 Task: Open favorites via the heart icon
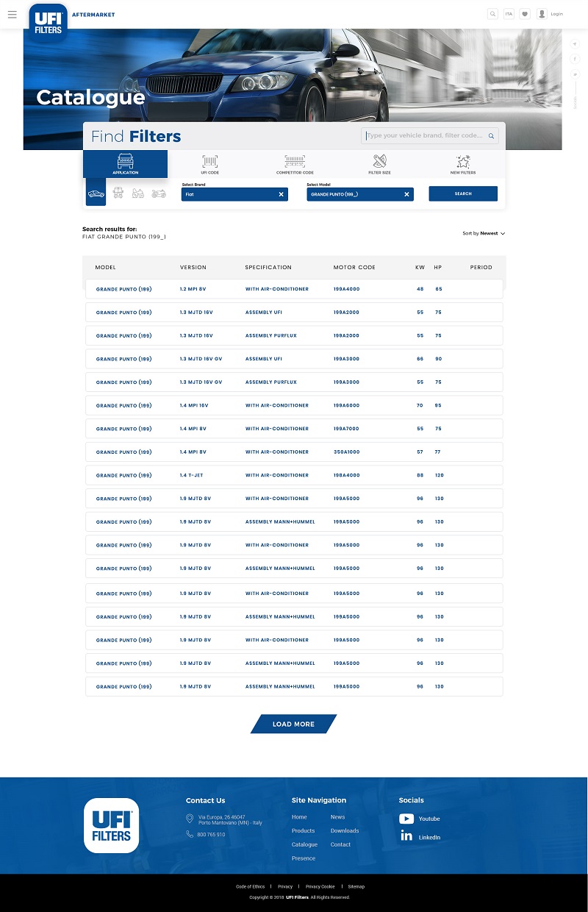(x=525, y=14)
